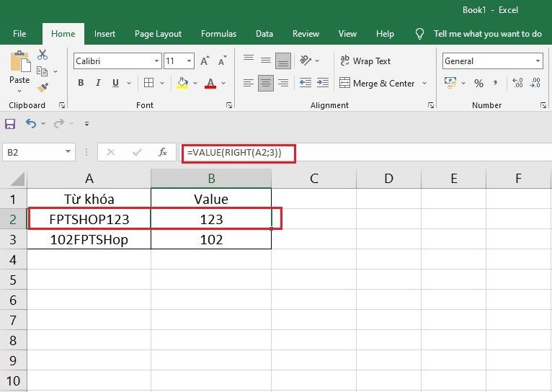Click Accounting Number Format icon
Viewport: 552px width, 392px height.
click(x=450, y=83)
